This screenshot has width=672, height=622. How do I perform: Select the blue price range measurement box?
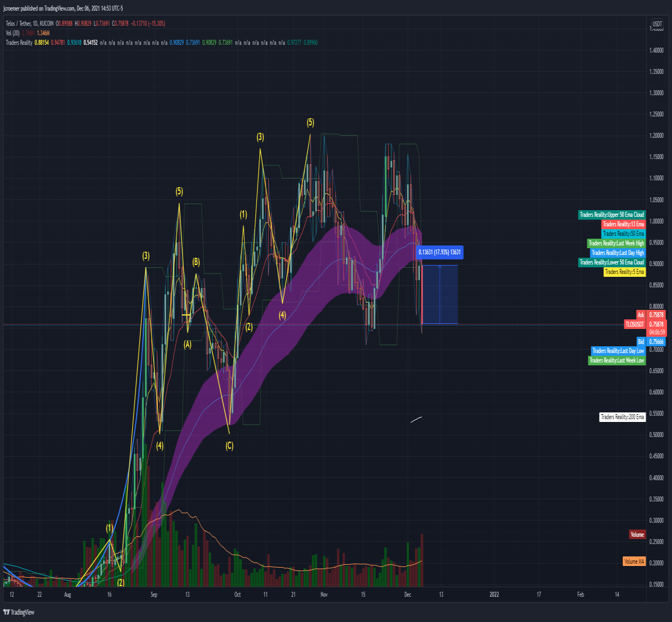click(x=440, y=294)
